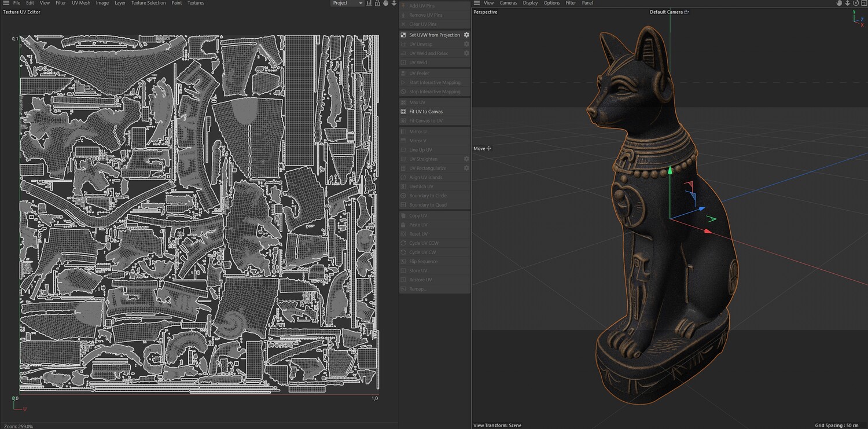Choose Max UV
Viewport: 868px width, 429px height.
coord(417,102)
